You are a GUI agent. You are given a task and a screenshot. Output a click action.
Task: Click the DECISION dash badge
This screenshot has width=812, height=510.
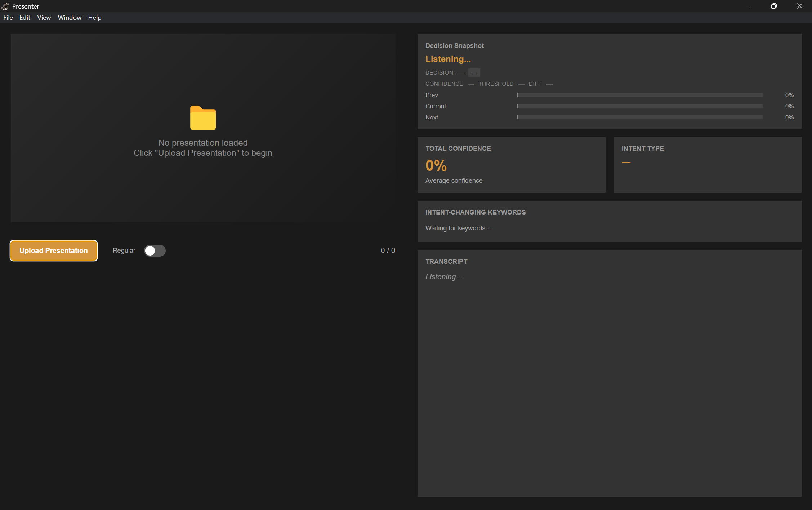474,73
